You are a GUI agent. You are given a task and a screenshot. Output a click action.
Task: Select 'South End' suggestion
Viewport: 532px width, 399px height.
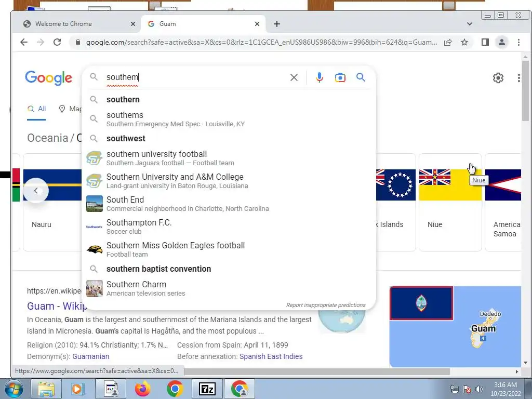coord(229,204)
